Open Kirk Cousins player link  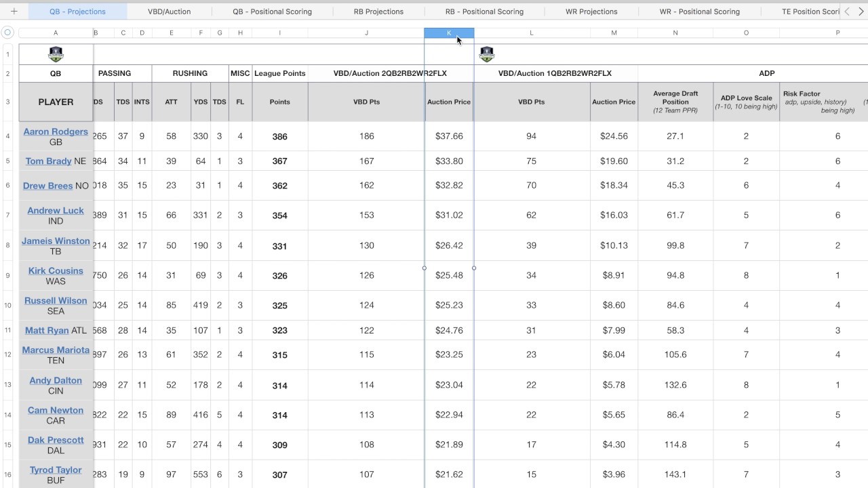[x=56, y=270]
